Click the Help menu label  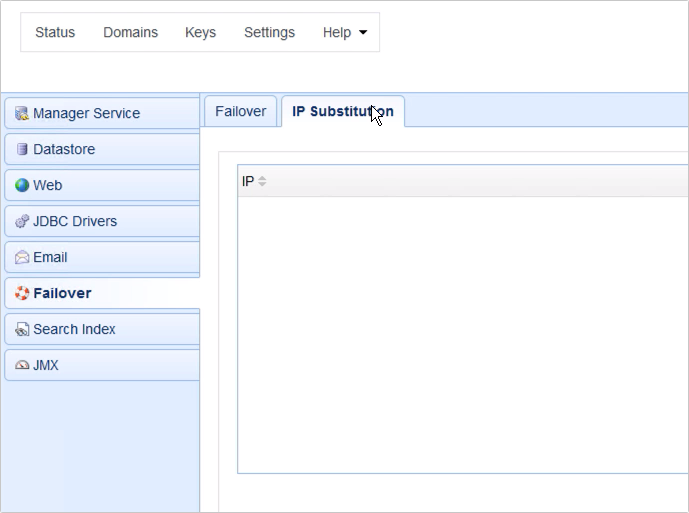pos(337,33)
